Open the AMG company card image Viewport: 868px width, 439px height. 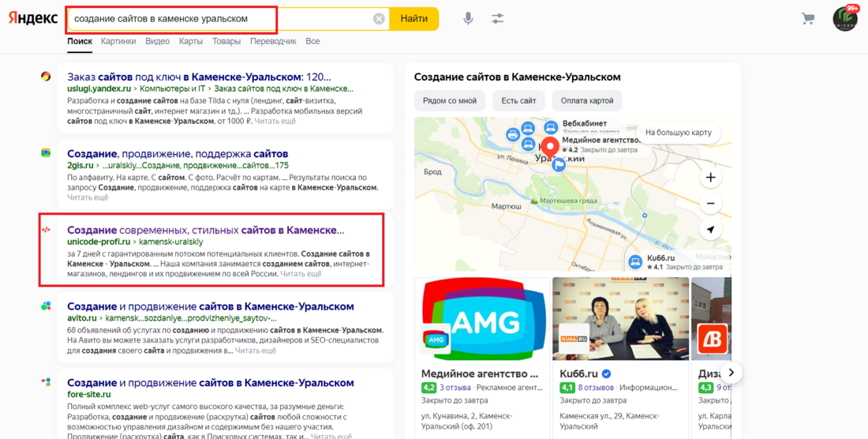pyautogui.click(x=481, y=319)
